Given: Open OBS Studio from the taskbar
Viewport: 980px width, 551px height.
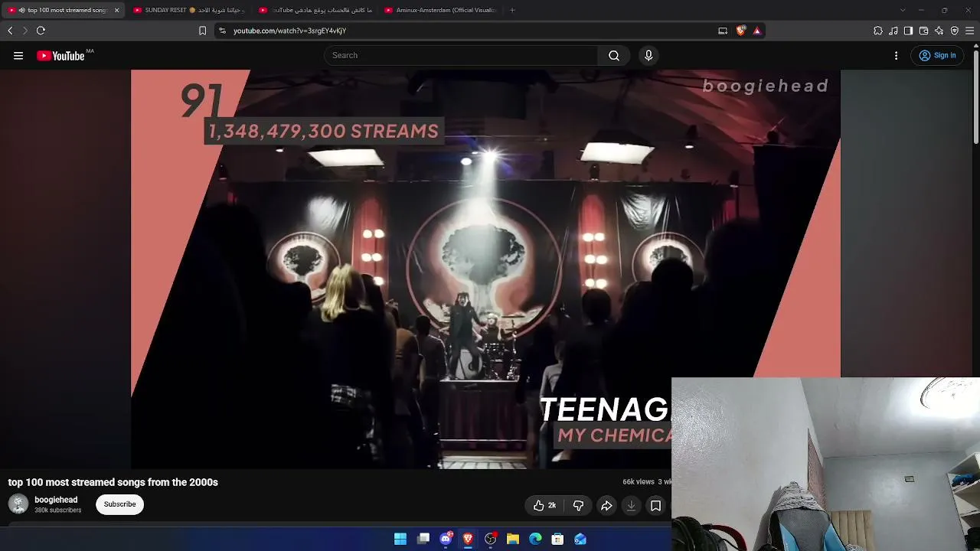Looking at the screenshot, I should [x=491, y=539].
